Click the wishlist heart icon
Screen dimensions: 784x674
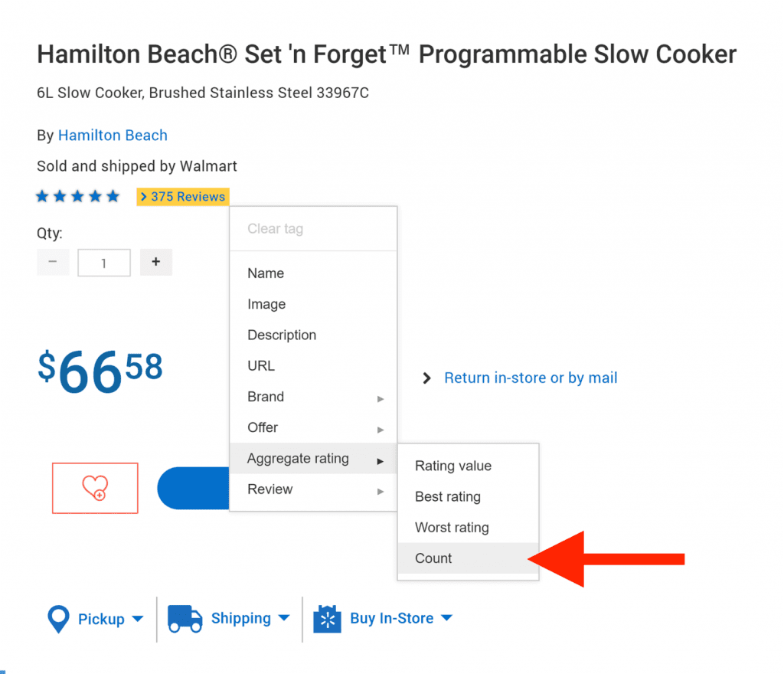[x=95, y=488]
